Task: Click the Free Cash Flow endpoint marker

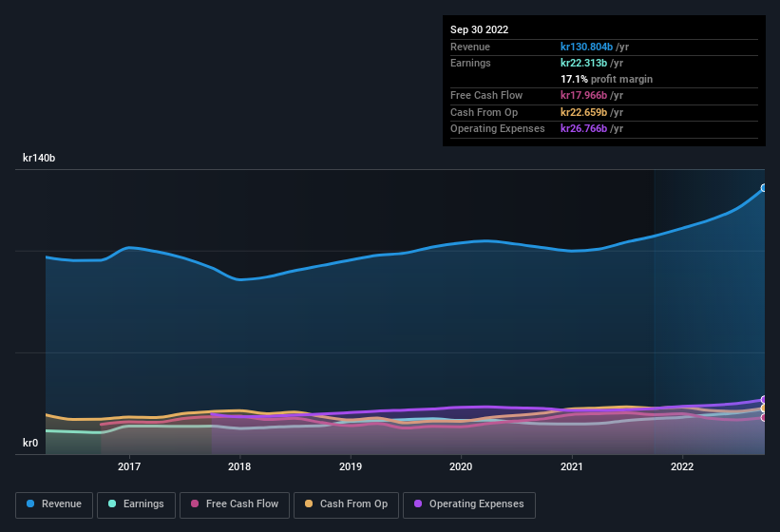Action: coord(764,418)
